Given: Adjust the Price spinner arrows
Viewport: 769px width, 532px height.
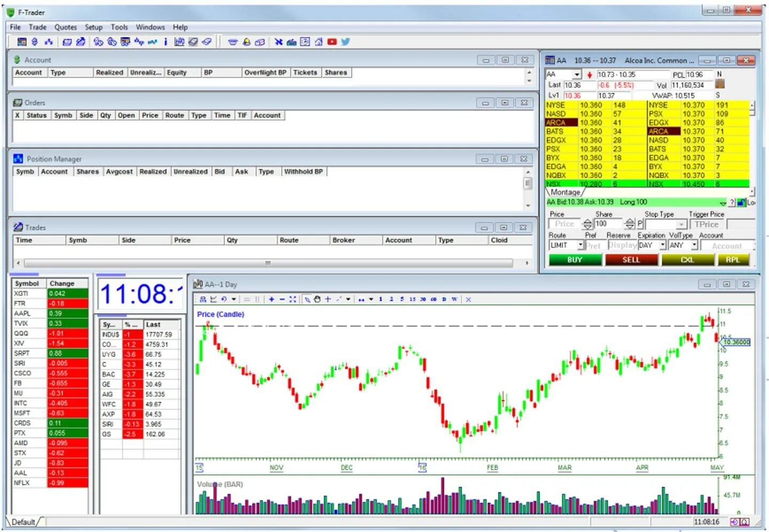Looking at the screenshot, I should pyautogui.click(x=587, y=224).
